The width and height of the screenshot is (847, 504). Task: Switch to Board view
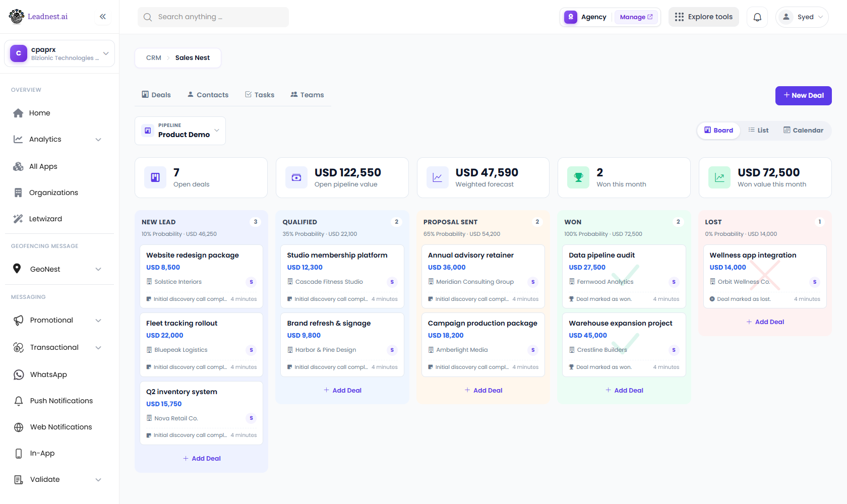click(x=719, y=130)
